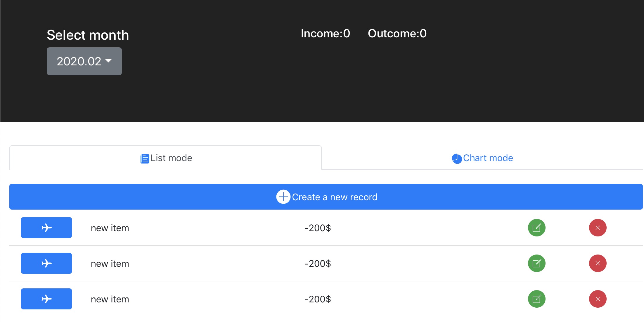Click the green edit icon for second item

[x=537, y=263]
